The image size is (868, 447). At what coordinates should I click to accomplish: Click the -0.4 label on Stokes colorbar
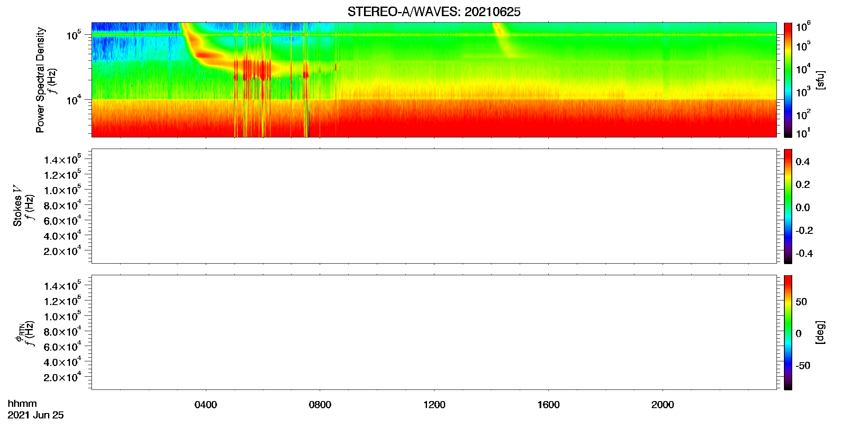[804, 254]
